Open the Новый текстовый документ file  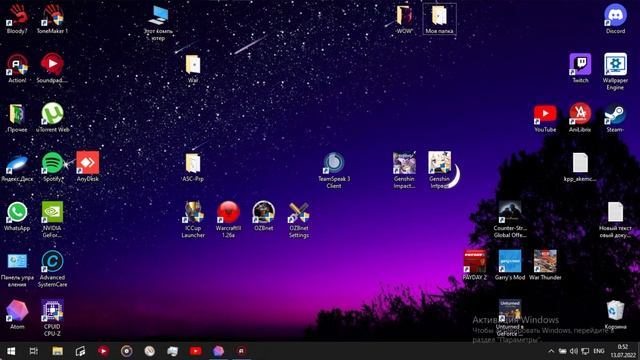(x=615, y=219)
